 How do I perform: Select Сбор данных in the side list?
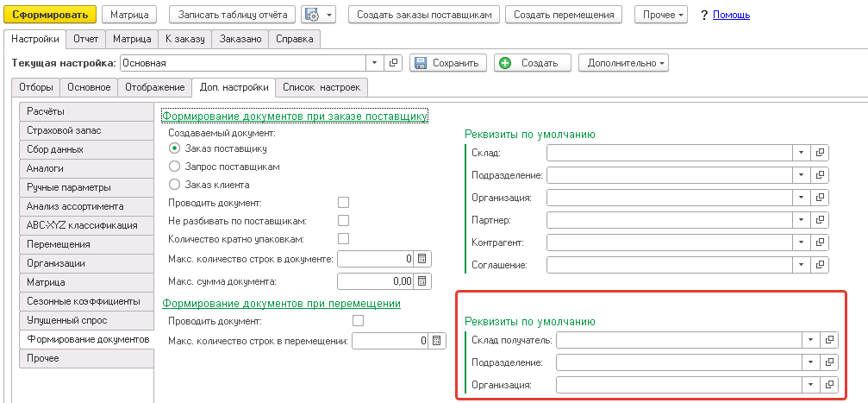click(x=86, y=149)
